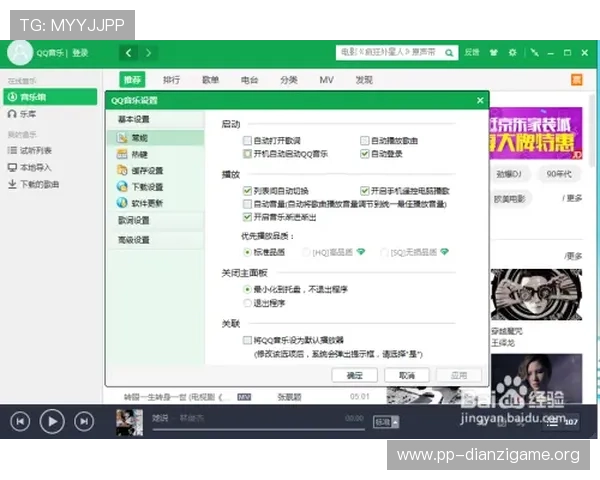Image resolution: width=600 pixels, height=480 pixels.
Task: Close the QQ音乐设置 dialog
Action: coord(480,100)
